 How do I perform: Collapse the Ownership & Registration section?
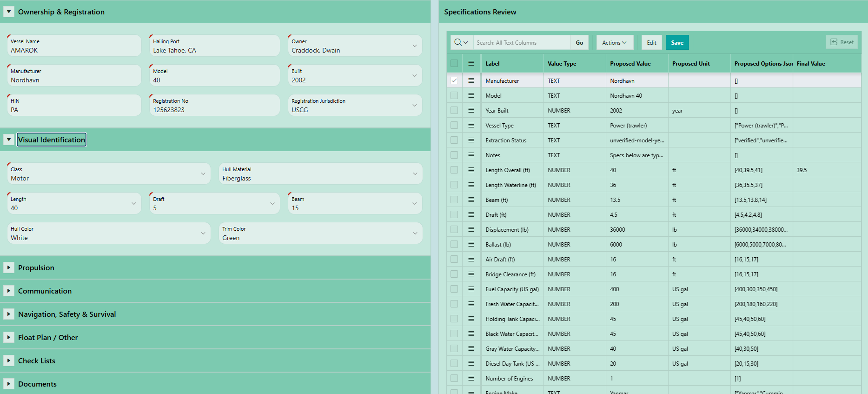(8, 12)
